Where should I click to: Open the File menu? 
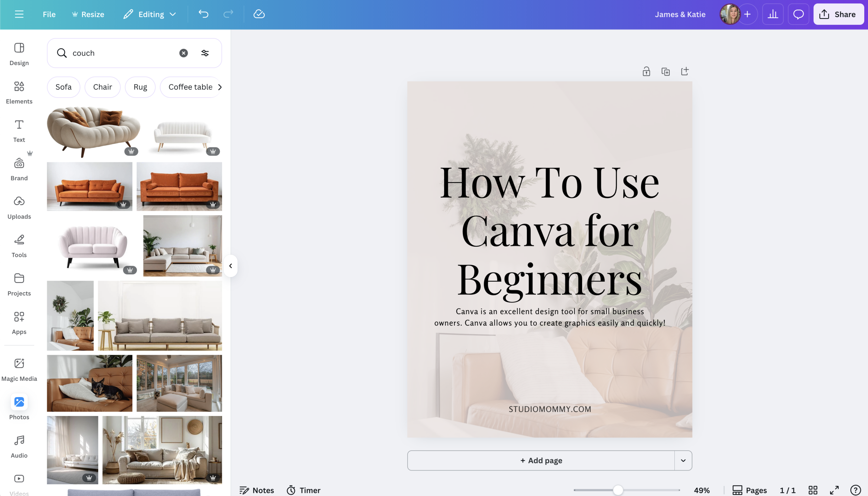coord(49,14)
